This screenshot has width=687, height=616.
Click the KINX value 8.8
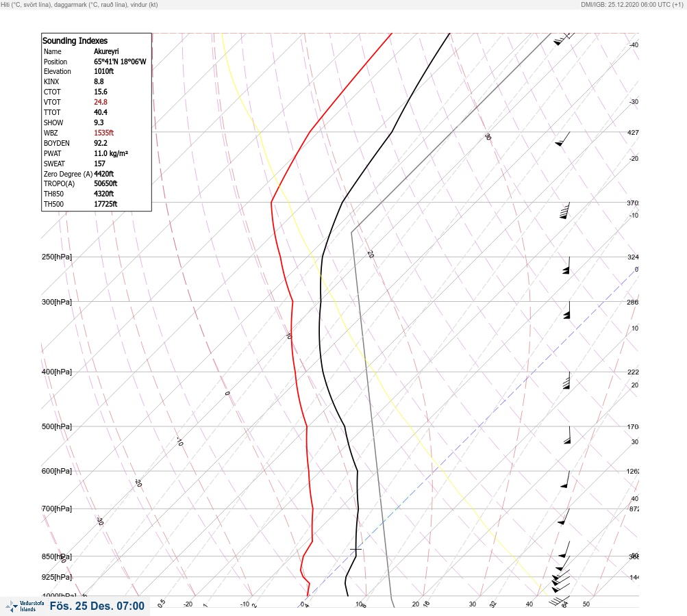tap(99, 81)
